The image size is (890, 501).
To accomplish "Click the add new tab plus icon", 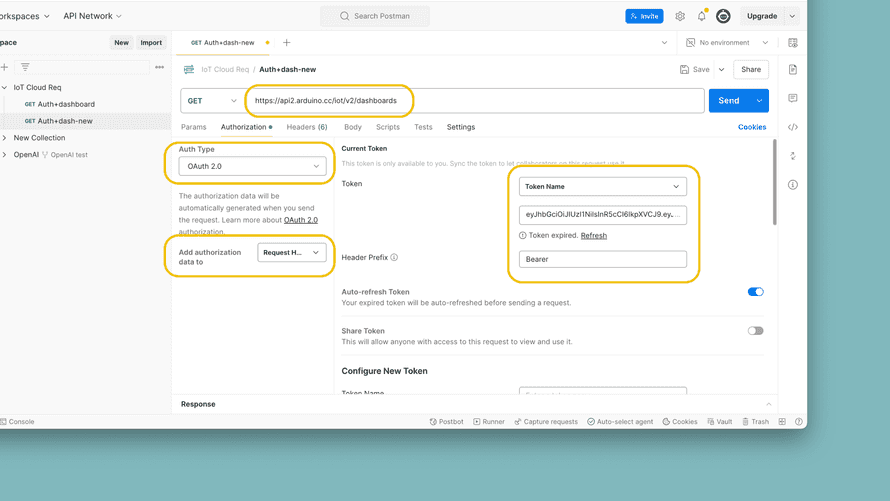I will point(287,43).
